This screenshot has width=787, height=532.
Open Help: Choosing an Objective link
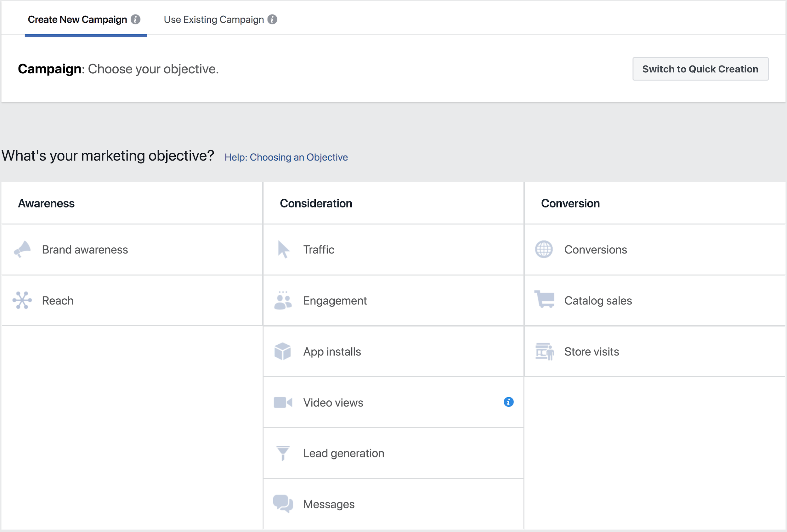(286, 157)
